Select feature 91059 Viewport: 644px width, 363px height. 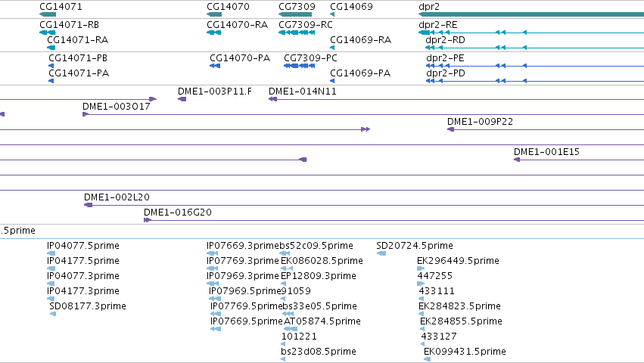[x=296, y=291]
